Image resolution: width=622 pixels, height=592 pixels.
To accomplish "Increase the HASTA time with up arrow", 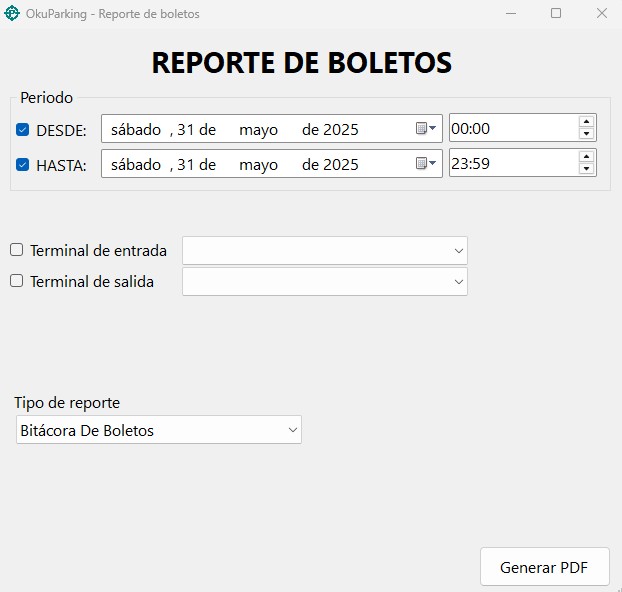I will 586,157.
